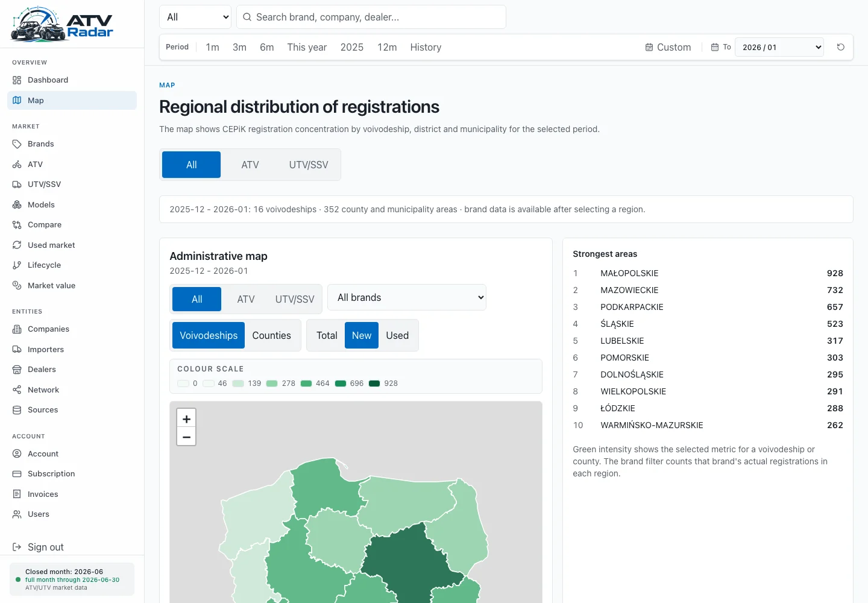Click the Sign out link
The height and width of the screenshot is (603, 868).
(x=46, y=548)
